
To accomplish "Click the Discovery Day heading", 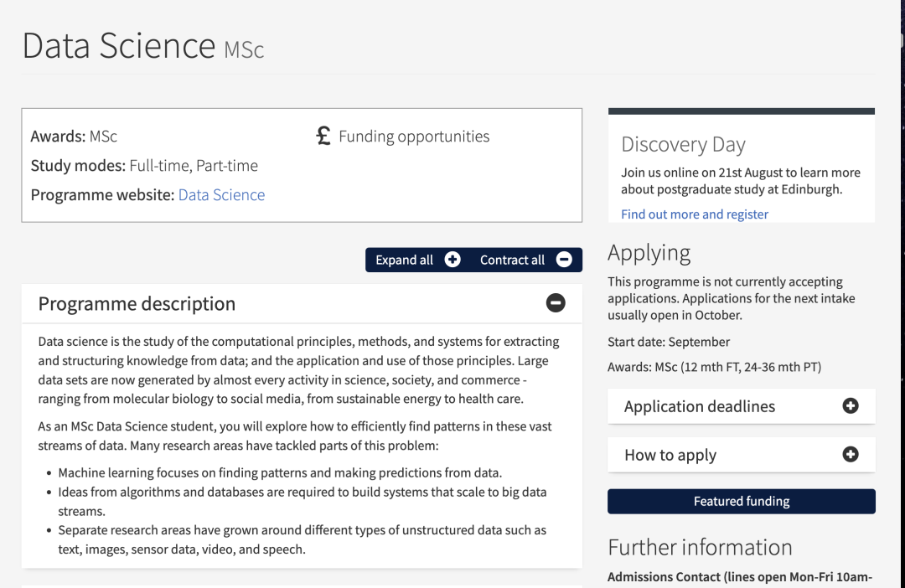I will (684, 144).
